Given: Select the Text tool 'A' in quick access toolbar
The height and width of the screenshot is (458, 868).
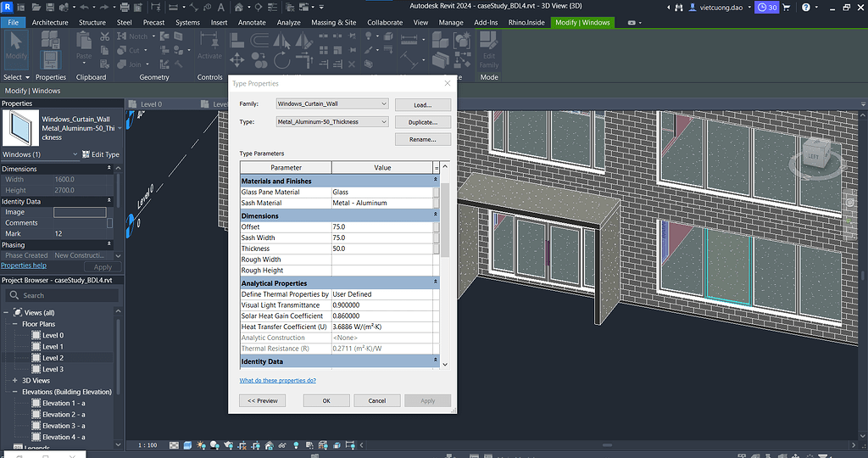Looking at the screenshot, I should coord(221,7).
